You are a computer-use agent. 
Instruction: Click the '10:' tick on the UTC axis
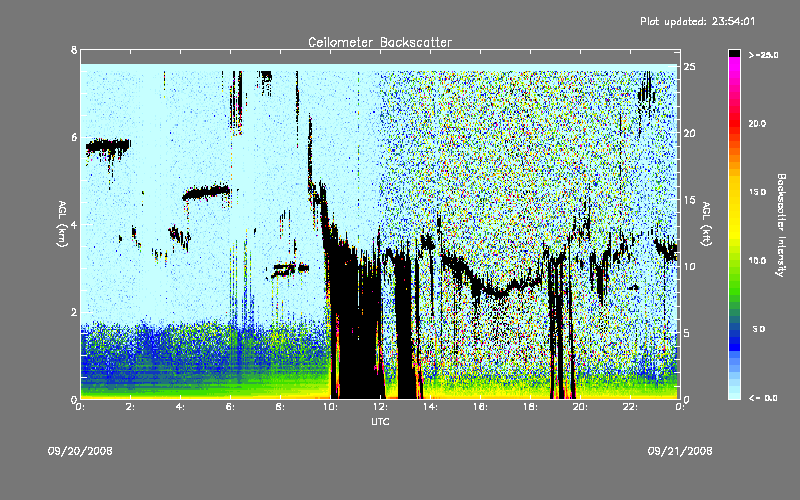point(331,407)
